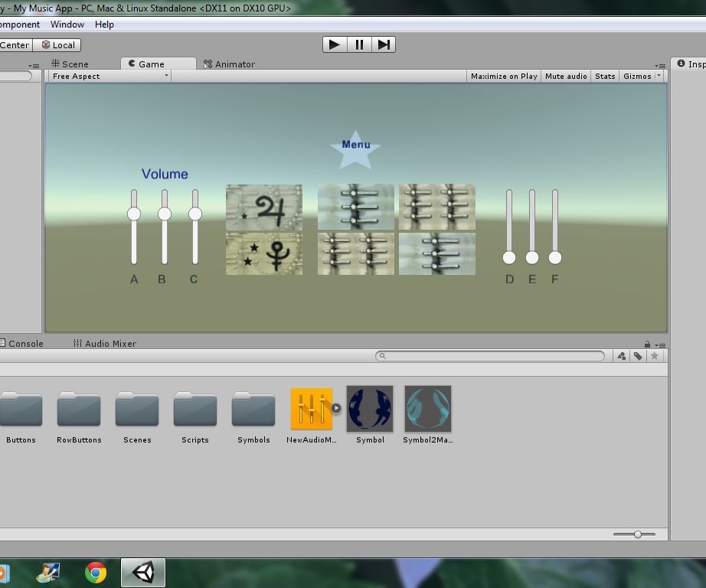Switch to the Console tab
The height and width of the screenshot is (588, 706).
coord(21,344)
